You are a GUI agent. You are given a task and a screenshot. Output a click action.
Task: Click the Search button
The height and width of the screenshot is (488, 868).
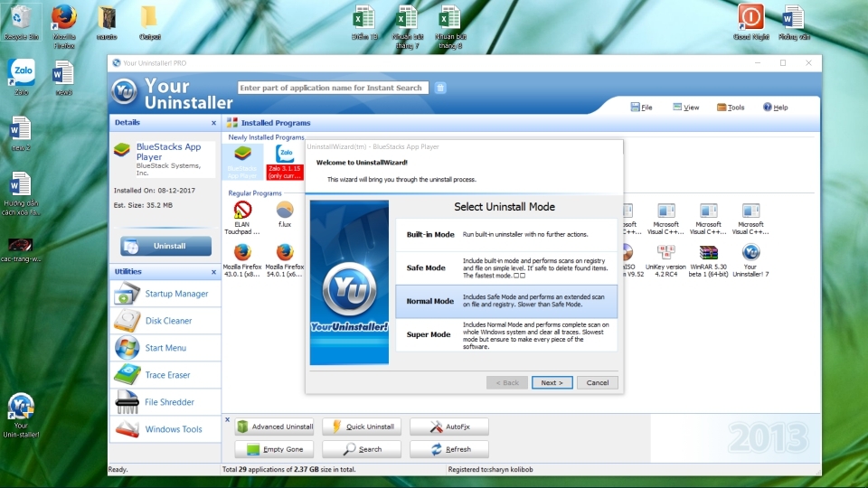point(362,449)
